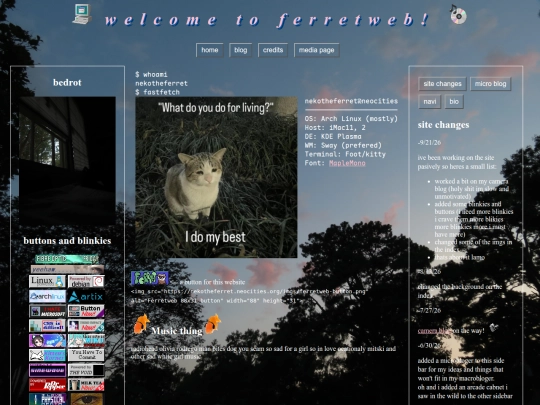This screenshot has height=405, width=540.
Task: Click the Powered by The Void badge
Action: (x=86, y=370)
